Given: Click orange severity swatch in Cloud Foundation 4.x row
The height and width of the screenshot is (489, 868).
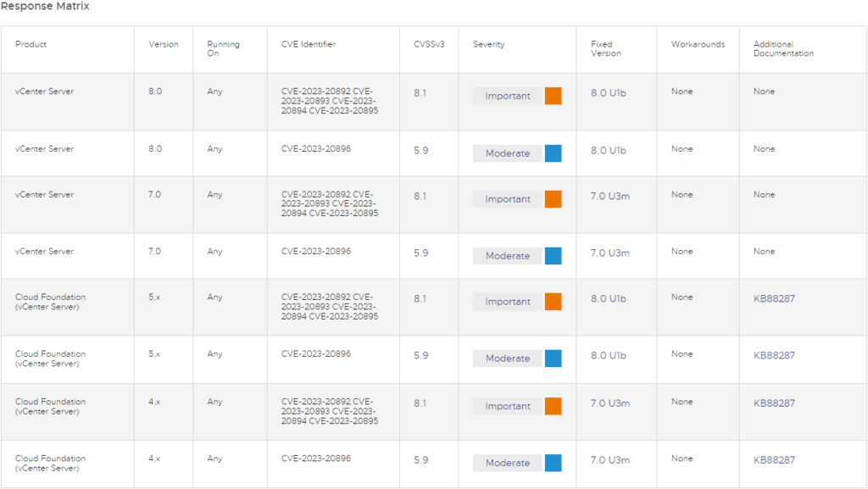Looking at the screenshot, I should click(553, 406).
